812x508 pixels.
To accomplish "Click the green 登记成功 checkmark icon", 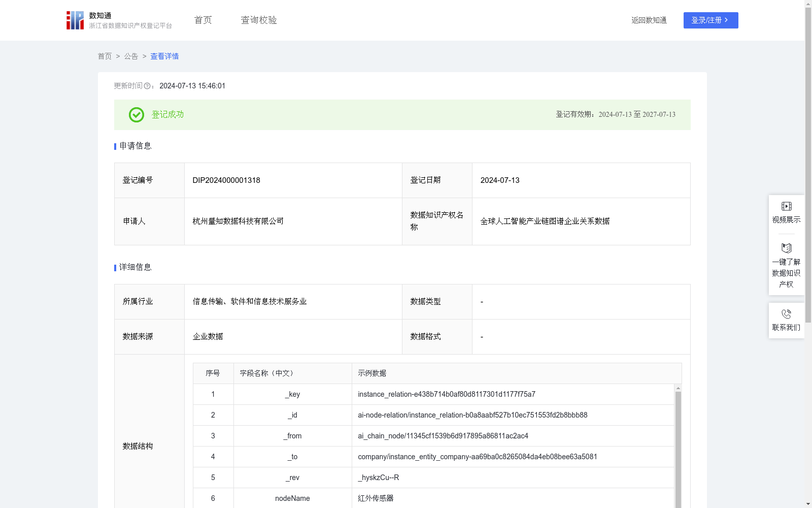I will [137, 115].
